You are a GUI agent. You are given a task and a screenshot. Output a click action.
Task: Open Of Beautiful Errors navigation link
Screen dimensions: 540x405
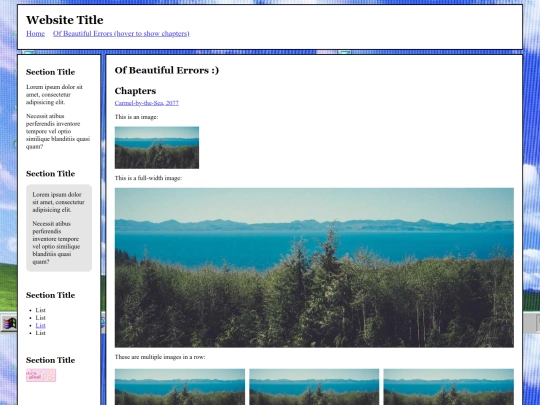[121, 33]
